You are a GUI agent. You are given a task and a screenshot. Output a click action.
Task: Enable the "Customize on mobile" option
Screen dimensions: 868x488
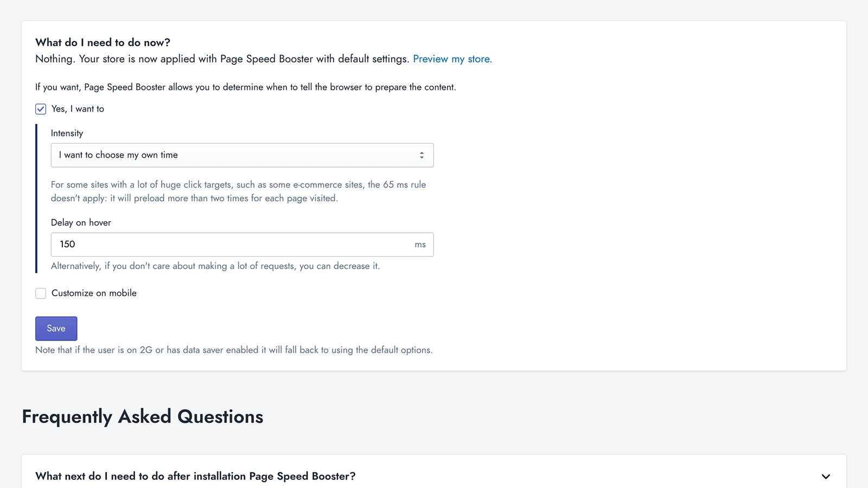pos(41,293)
